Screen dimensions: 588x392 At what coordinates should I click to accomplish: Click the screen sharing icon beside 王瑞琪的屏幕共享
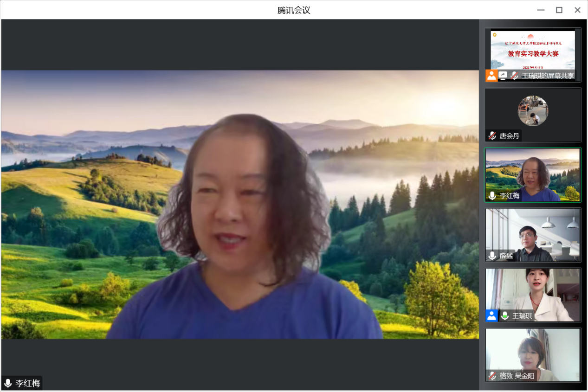tap(503, 76)
